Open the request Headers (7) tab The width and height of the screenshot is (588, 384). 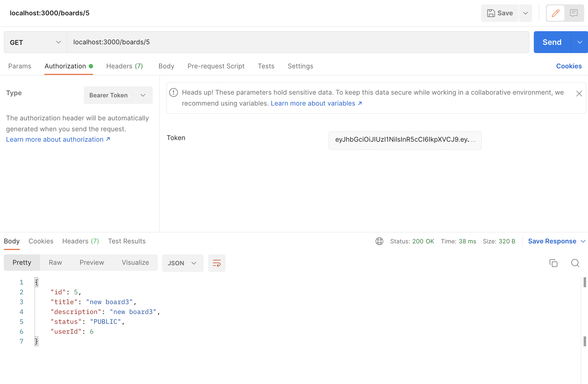pos(125,66)
